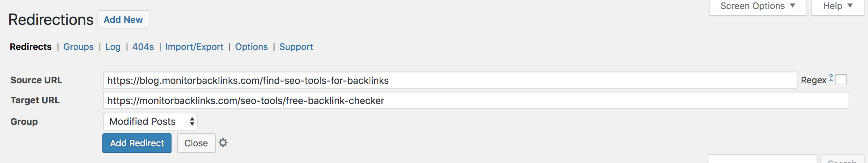Click the gear icon for advanced redirect options

click(x=223, y=143)
